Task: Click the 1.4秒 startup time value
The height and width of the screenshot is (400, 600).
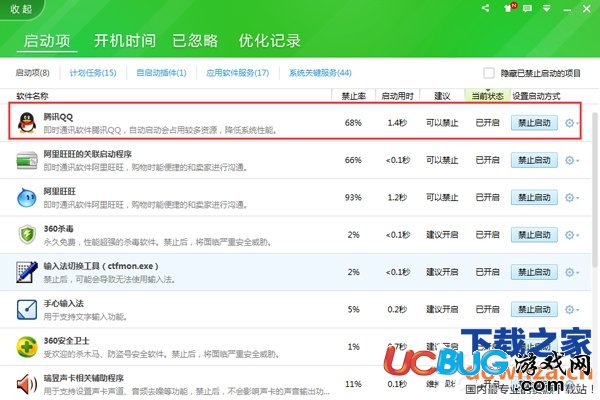Action: [397, 123]
